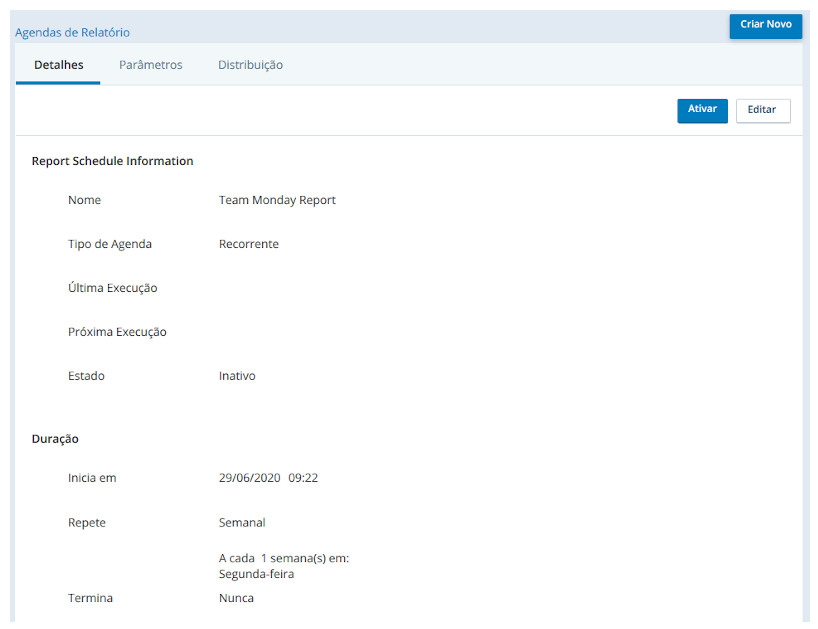Select the A cada 1 semana(s) em text
Viewport: 818px width, 629px height.
point(284,558)
